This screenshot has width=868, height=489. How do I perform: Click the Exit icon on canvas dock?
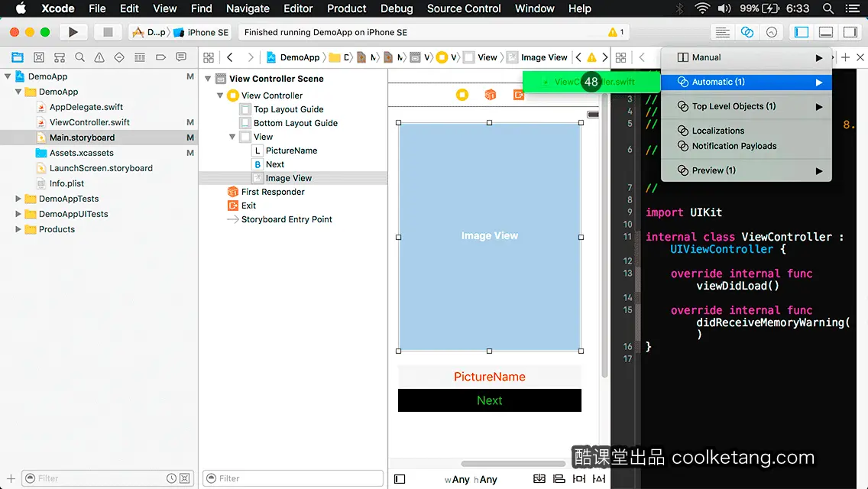tap(518, 95)
